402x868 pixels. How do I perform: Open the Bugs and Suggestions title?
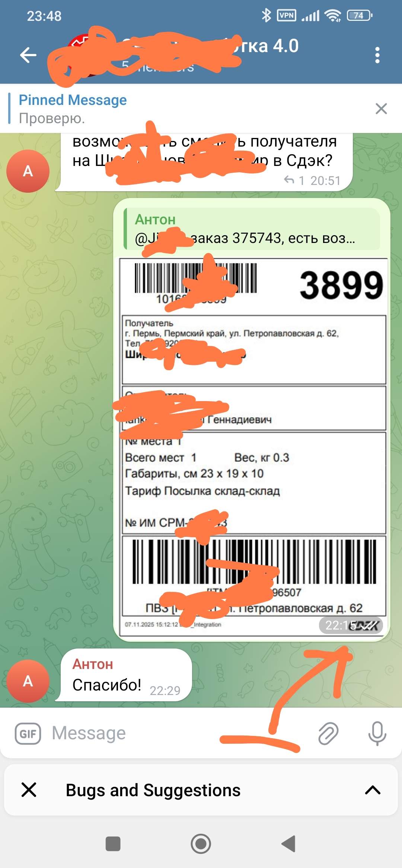[x=153, y=790]
